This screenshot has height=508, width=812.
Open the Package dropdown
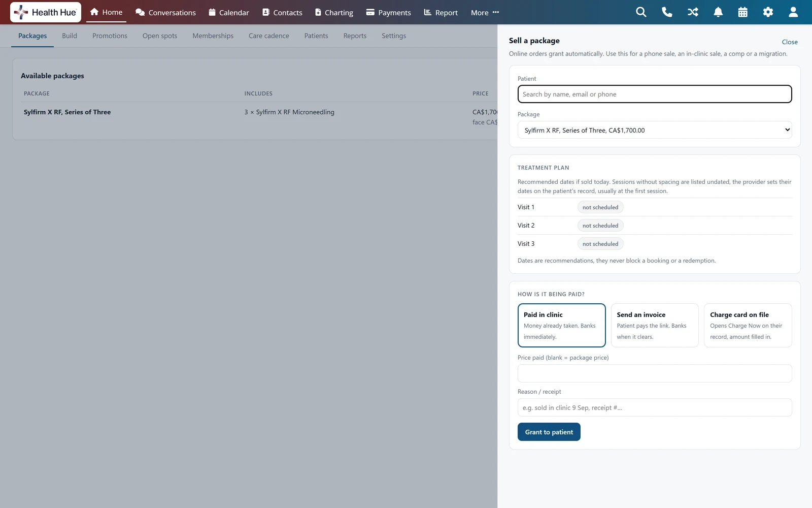655,130
